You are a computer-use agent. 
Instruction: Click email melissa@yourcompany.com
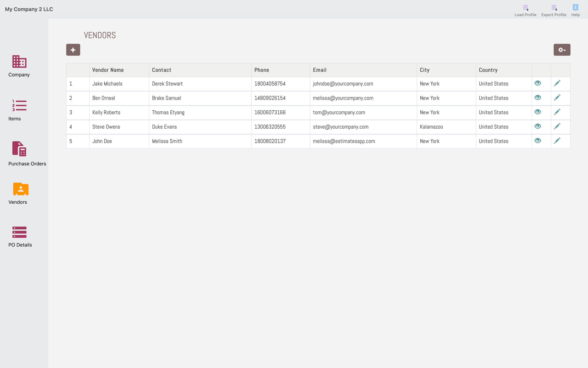click(x=343, y=98)
